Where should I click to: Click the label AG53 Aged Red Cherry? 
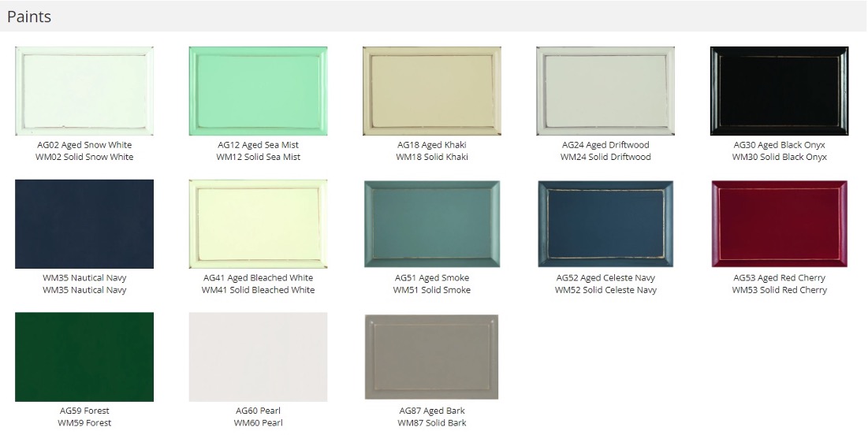pos(780,278)
